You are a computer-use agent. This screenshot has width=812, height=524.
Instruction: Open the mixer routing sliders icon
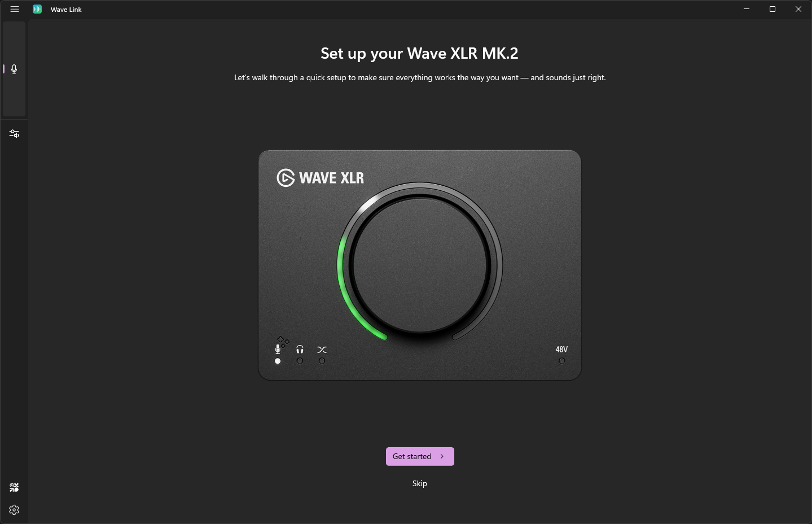tap(14, 134)
